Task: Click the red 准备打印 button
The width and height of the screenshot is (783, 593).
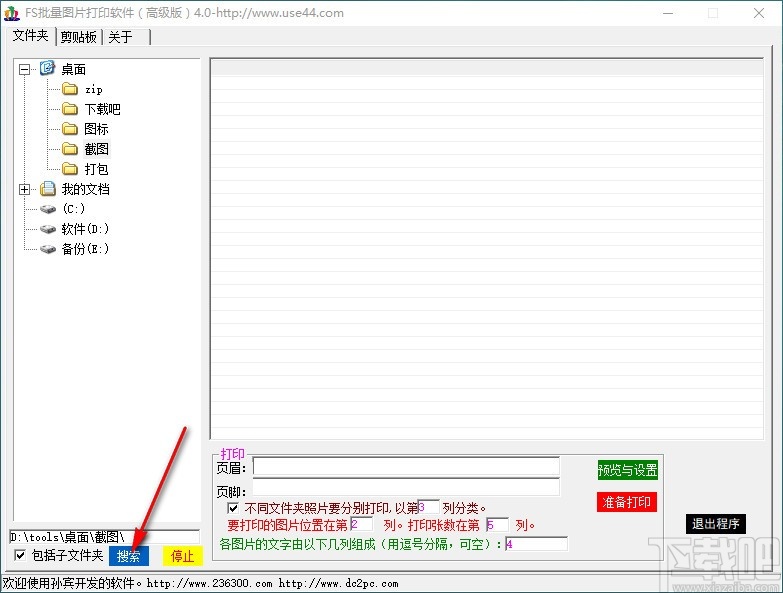Action: pos(627,502)
